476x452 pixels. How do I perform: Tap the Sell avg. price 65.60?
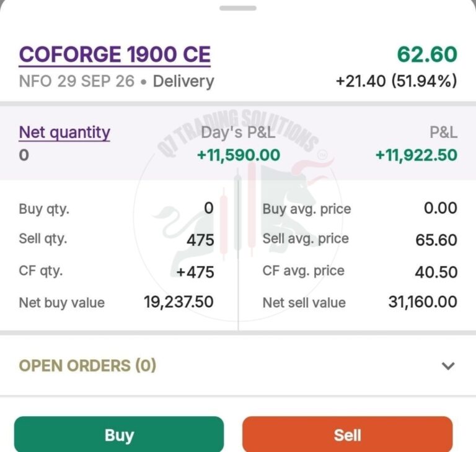(x=436, y=240)
